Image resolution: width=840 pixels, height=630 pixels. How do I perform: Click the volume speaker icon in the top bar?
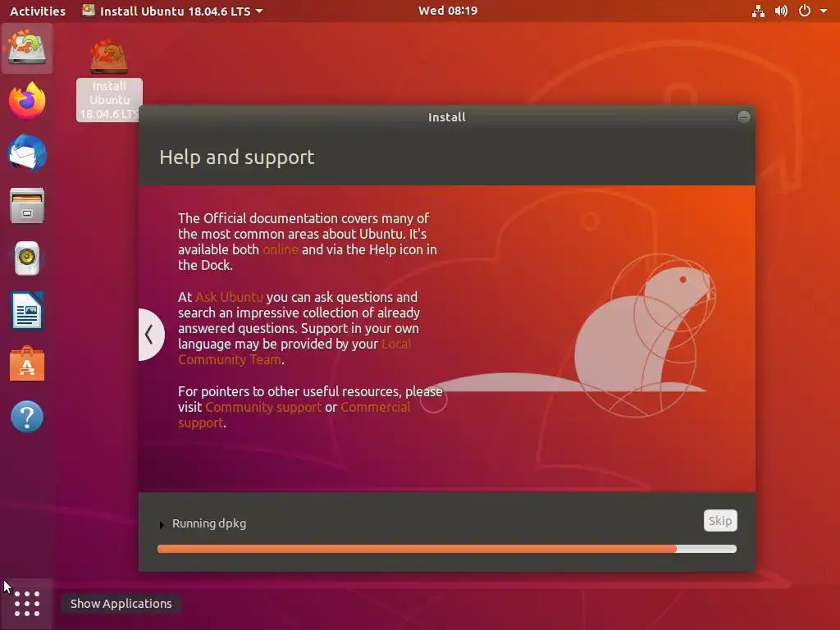pos(781,11)
